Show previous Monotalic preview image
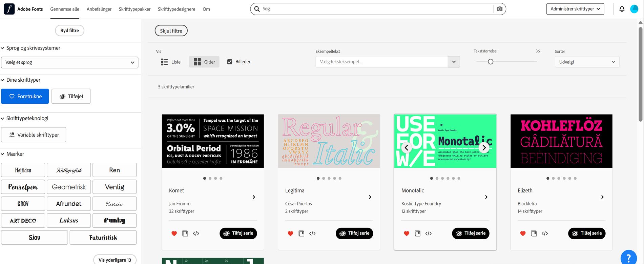 point(407,148)
